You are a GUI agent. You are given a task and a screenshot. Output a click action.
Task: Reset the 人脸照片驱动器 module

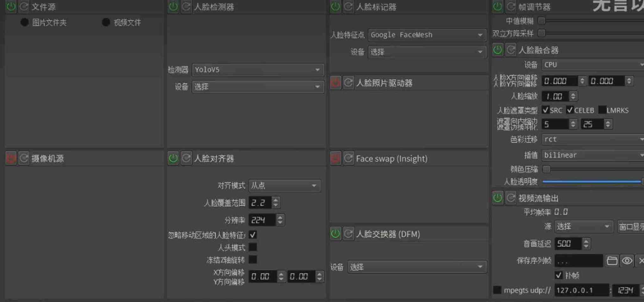(x=348, y=83)
